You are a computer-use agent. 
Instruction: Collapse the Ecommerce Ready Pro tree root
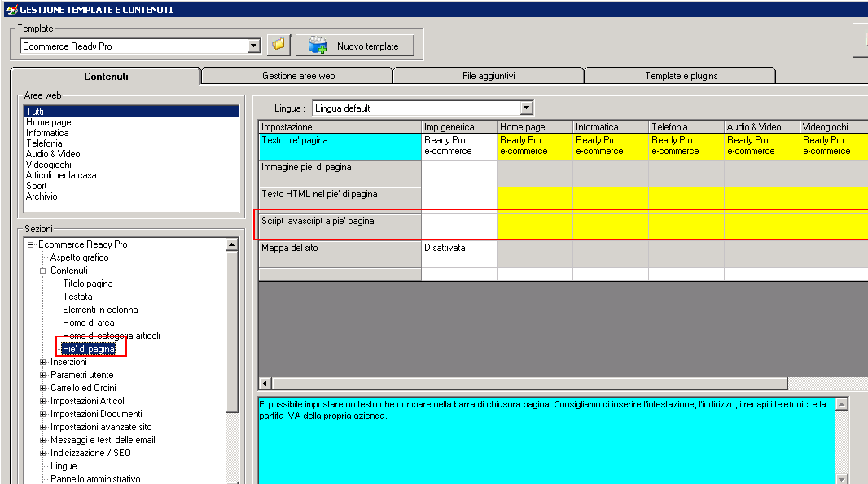(x=30, y=244)
